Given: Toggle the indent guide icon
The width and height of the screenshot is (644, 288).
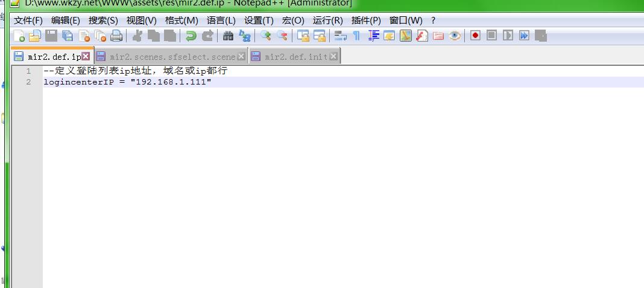Looking at the screenshot, I should pyautogui.click(x=374, y=36).
